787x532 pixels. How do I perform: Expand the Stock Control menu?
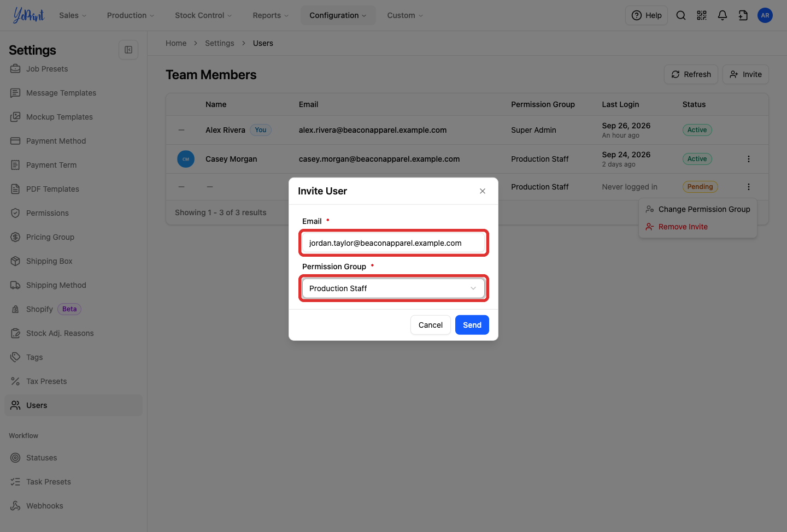[203, 15]
